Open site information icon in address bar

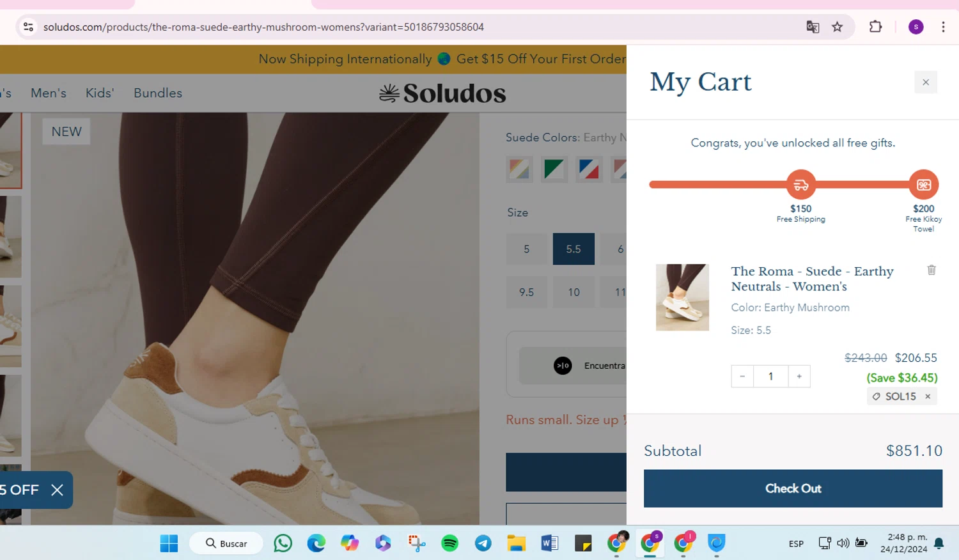[x=28, y=27]
